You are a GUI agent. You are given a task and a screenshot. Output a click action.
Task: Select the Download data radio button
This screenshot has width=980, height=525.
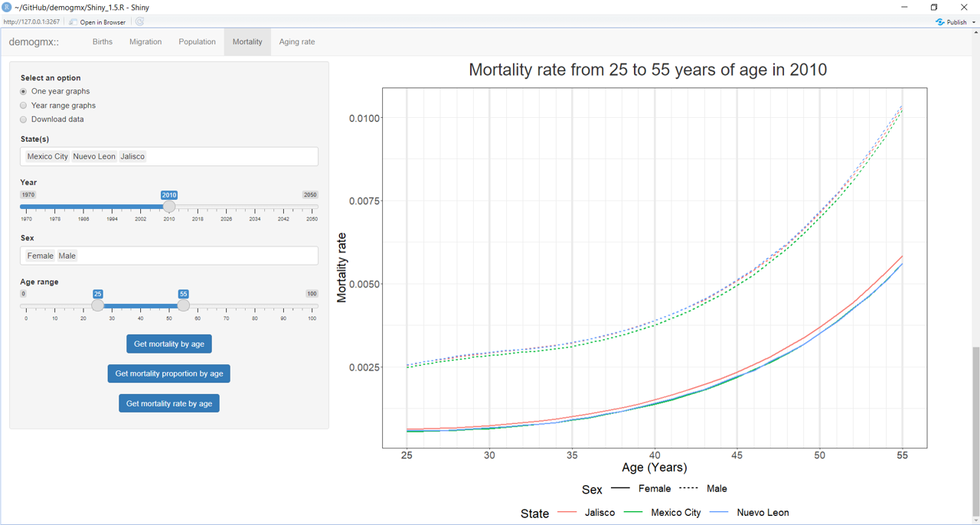pyautogui.click(x=24, y=119)
